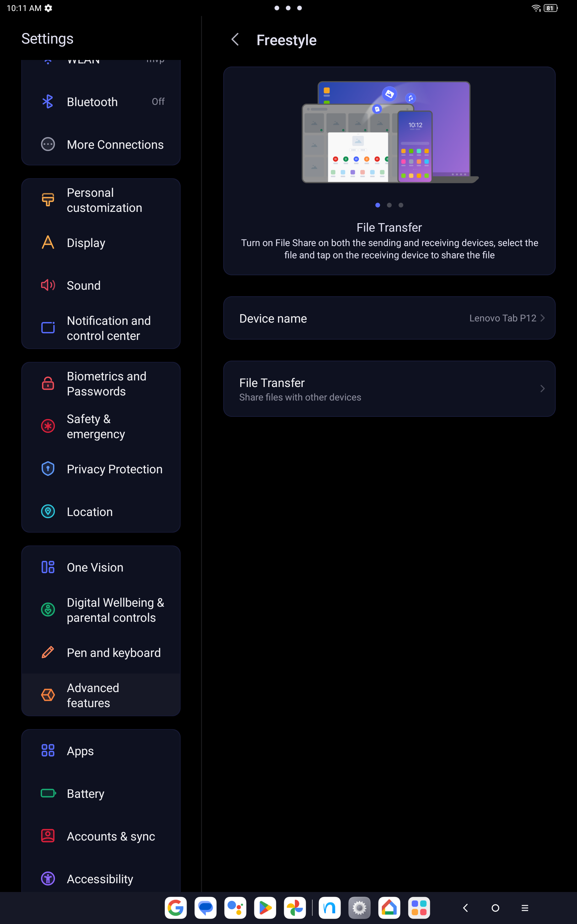Tap the File Transfer illustration image

pos(389,132)
